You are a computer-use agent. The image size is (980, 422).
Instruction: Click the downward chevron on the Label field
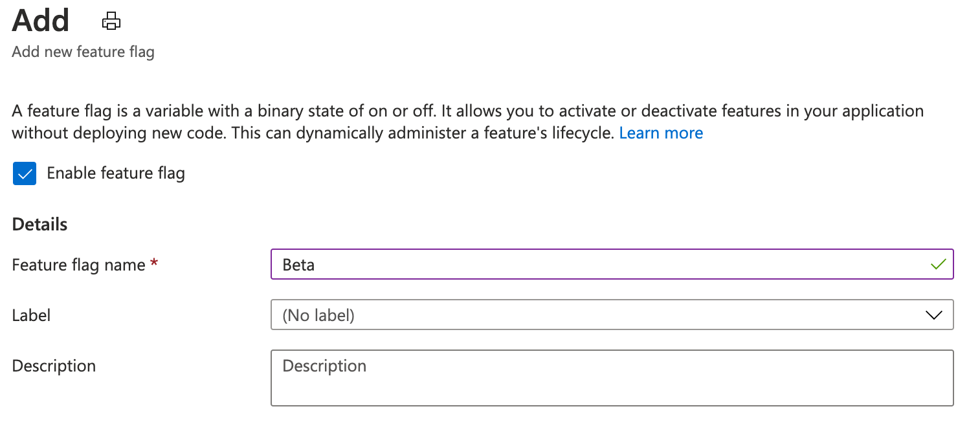pos(933,315)
